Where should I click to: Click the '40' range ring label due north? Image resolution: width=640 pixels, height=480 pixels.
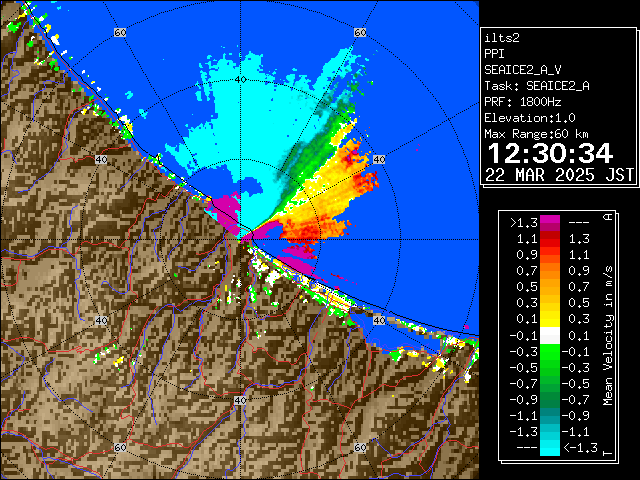[x=240, y=80]
